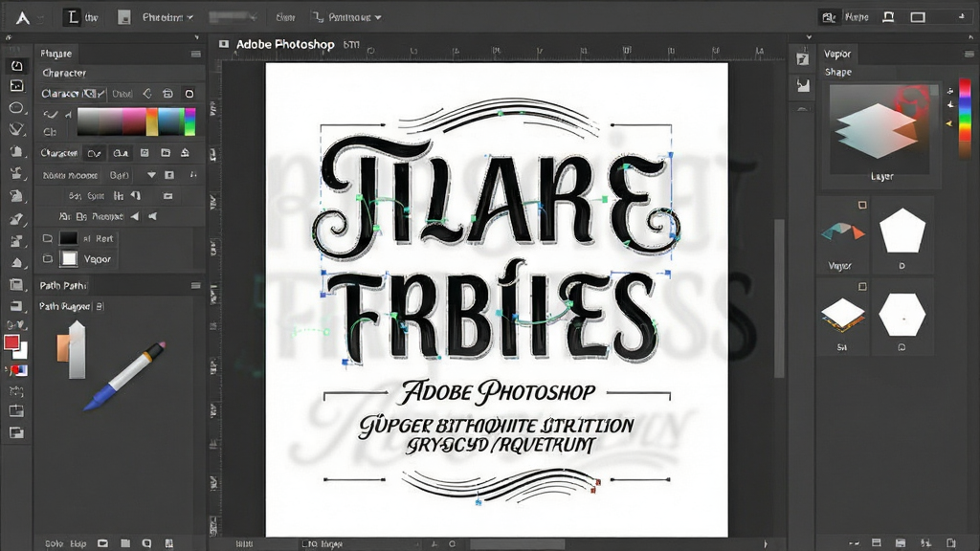
Task: Open the blurred dropdown field in options bar
Action: coord(233,17)
